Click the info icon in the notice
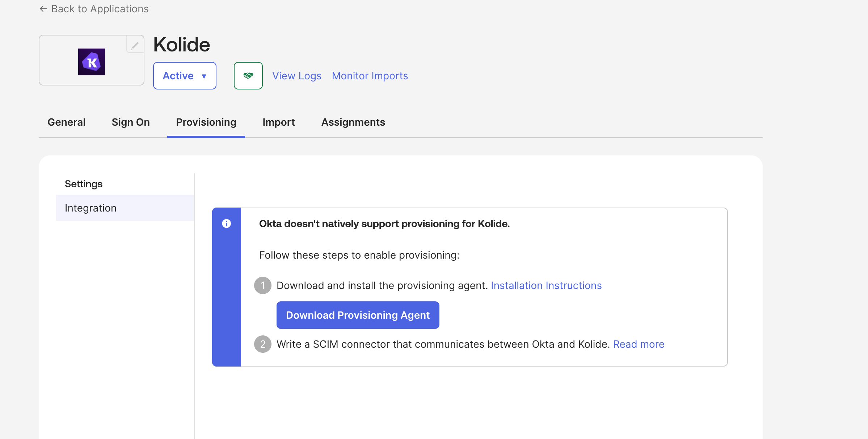Image resolution: width=868 pixels, height=439 pixels. [x=227, y=223]
